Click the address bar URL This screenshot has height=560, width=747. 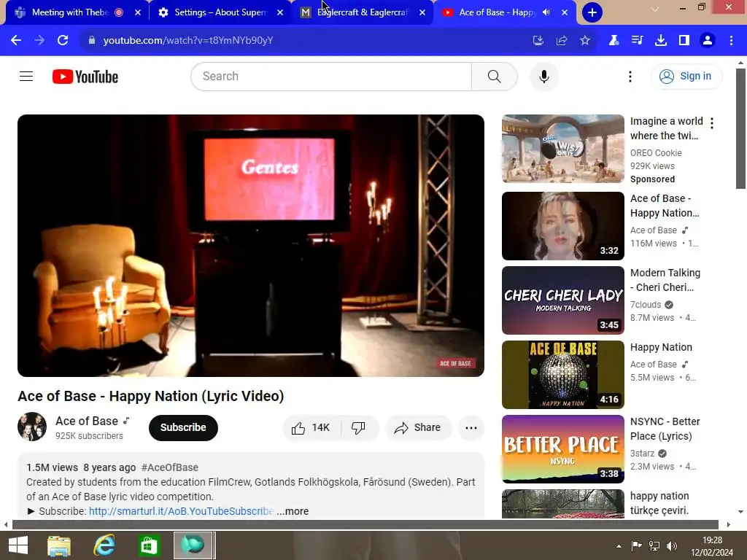pyautogui.click(x=188, y=41)
